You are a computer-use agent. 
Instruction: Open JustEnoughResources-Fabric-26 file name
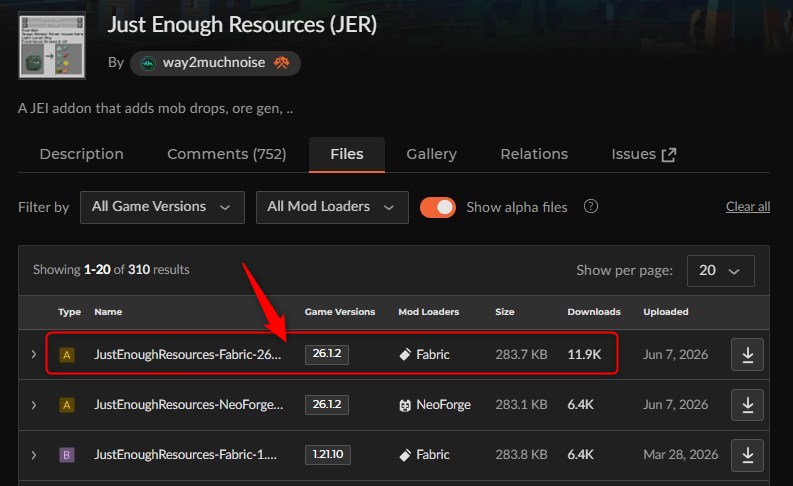click(x=188, y=355)
